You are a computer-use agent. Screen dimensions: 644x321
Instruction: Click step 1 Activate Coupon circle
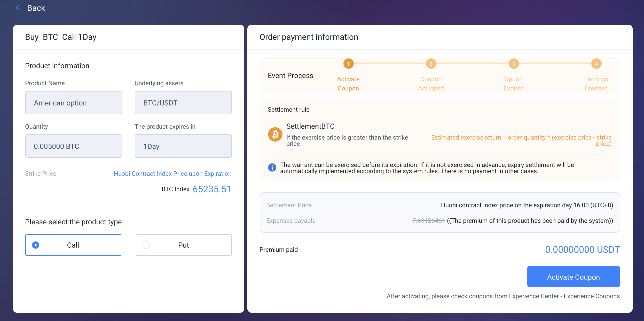coord(348,64)
